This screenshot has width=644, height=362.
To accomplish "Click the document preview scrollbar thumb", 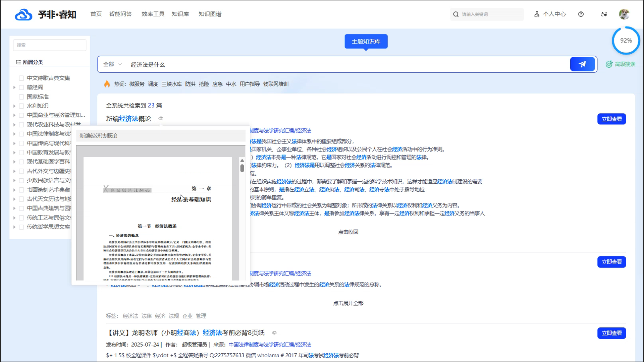I will point(242,168).
